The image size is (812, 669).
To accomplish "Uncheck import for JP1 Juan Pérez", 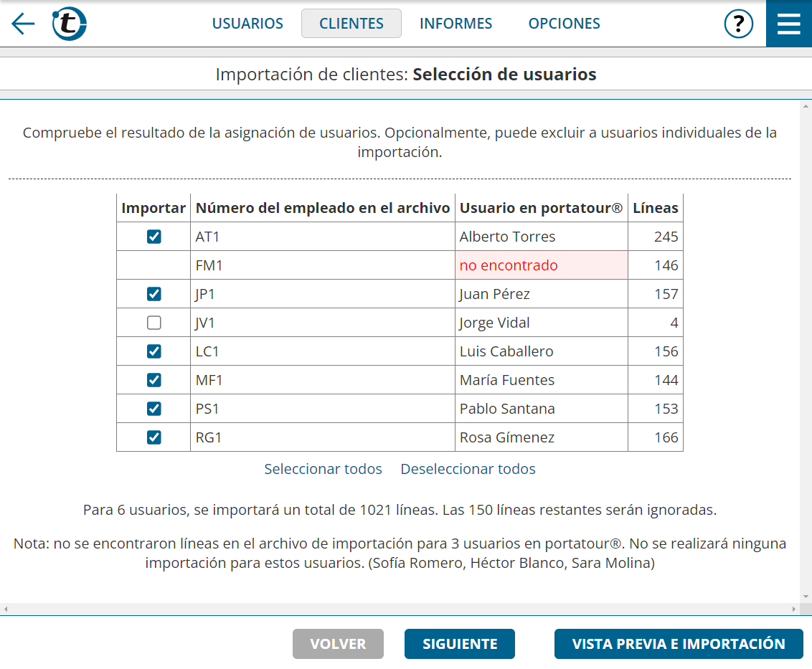I will [x=154, y=294].
